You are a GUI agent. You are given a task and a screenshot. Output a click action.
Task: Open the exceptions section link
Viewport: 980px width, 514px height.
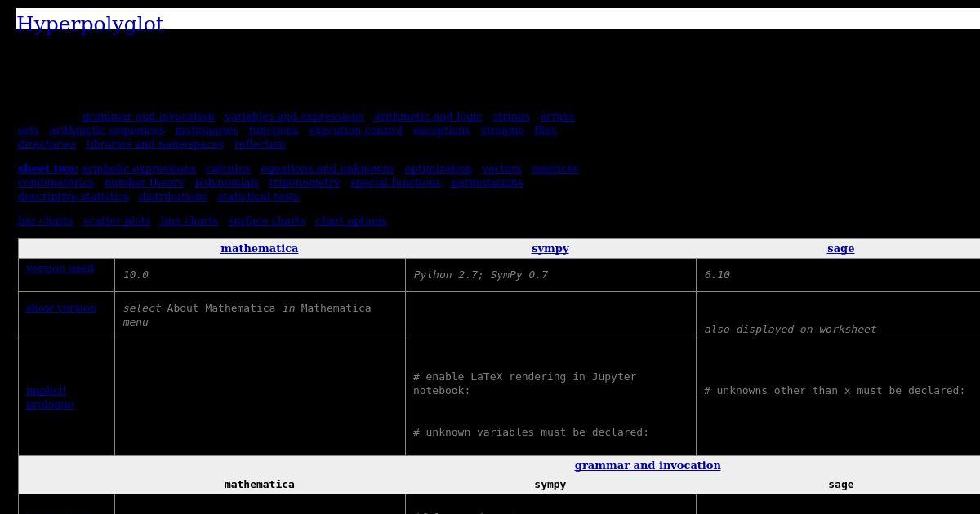click(x=442, y=131)
